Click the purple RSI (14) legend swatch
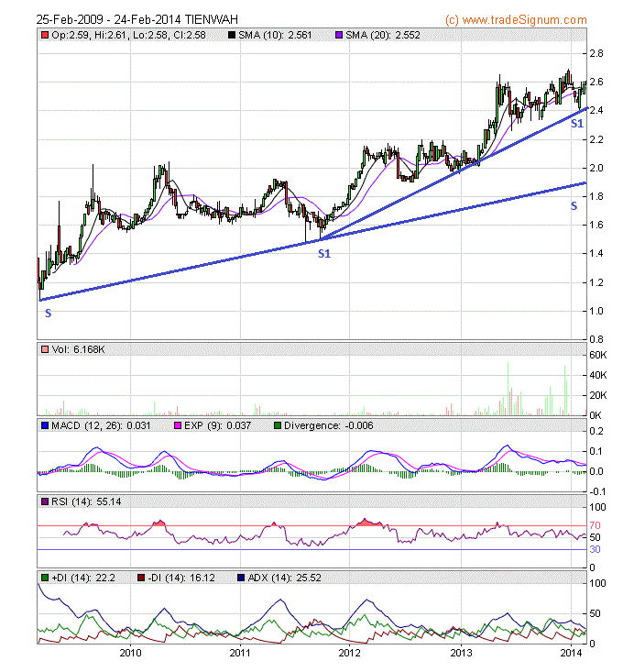This screenshot has height=672, width=623. [45, 501]
